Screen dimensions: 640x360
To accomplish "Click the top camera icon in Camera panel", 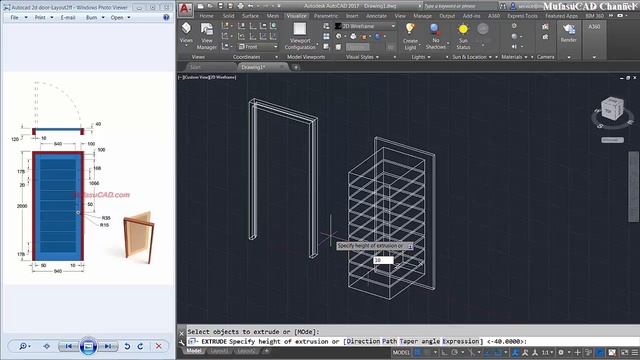I will (x=545, y=27).
